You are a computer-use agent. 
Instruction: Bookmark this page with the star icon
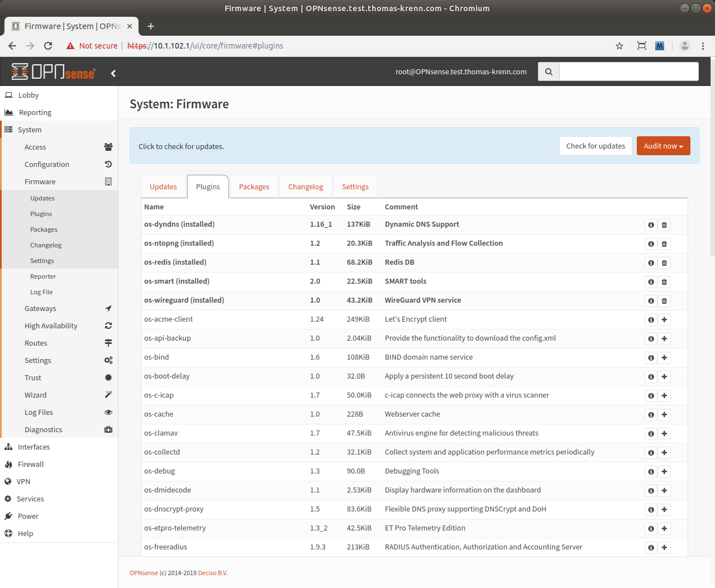click(619, 46)
